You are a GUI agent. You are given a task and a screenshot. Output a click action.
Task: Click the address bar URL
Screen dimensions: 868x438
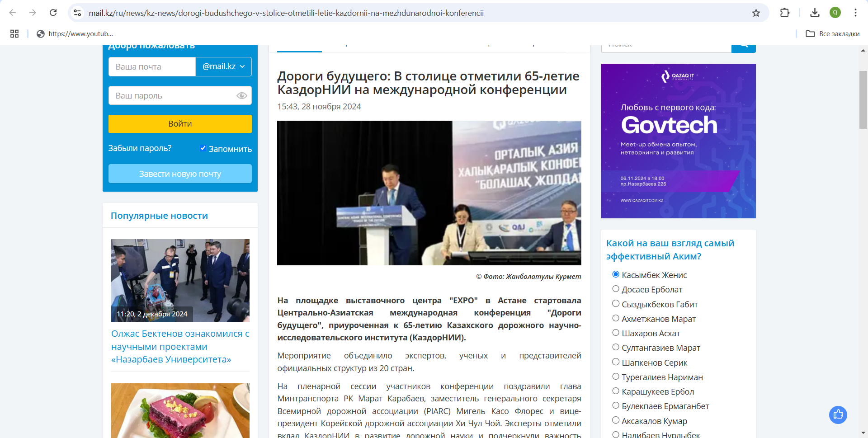click(x=286, y=13)
